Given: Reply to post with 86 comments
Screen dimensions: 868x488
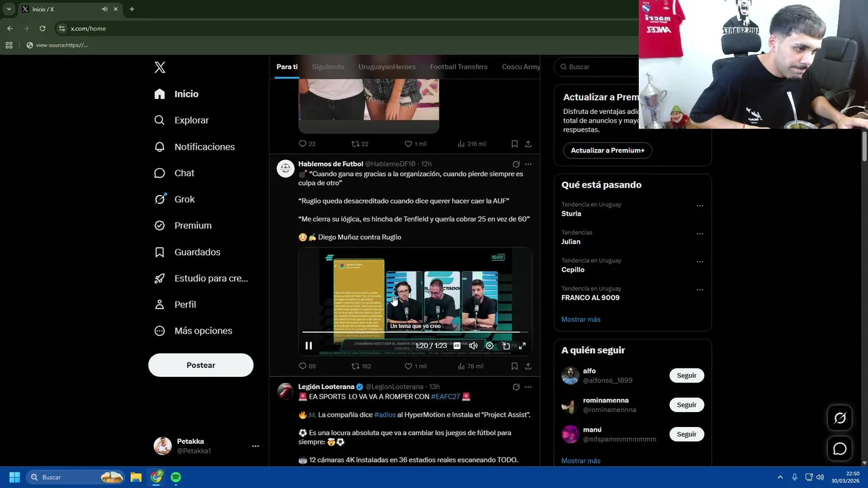Looking at the screenshot, I should (307, 366).
